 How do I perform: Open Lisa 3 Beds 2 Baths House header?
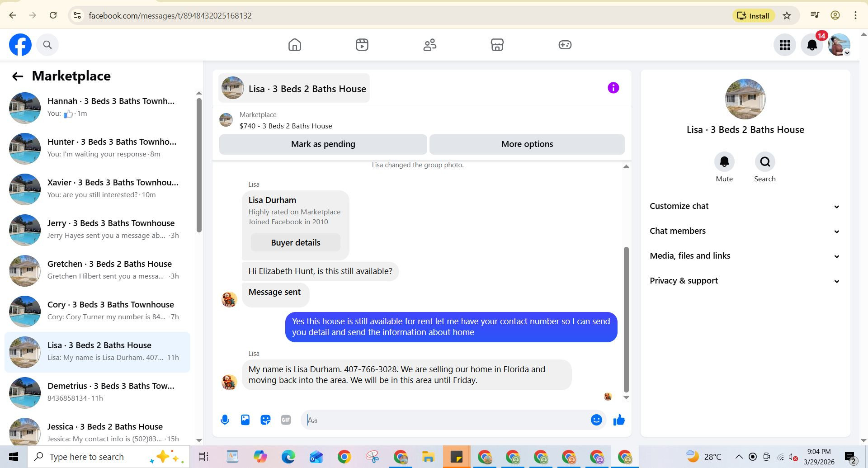point(294,88)
